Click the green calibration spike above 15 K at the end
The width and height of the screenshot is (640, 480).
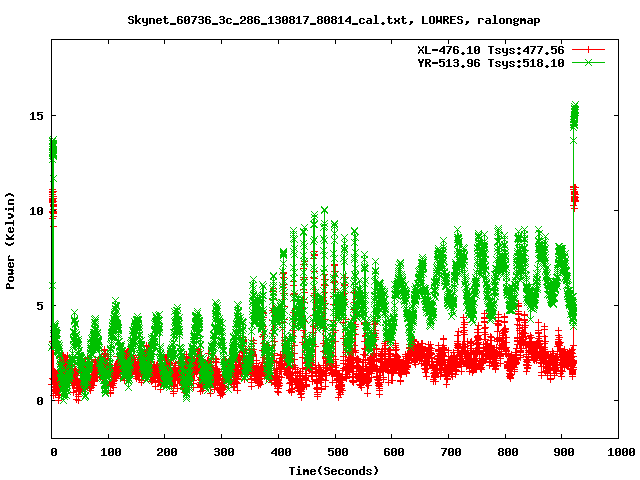pos(575,116)
